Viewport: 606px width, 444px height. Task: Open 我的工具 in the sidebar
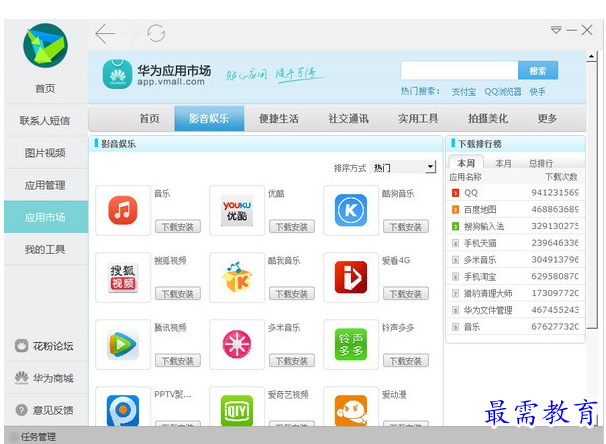pos(46,249)
